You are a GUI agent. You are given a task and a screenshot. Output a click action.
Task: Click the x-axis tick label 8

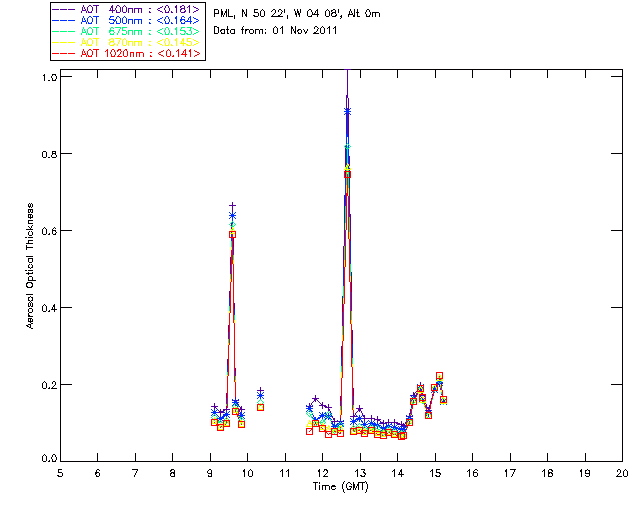(x=173, y=473)
